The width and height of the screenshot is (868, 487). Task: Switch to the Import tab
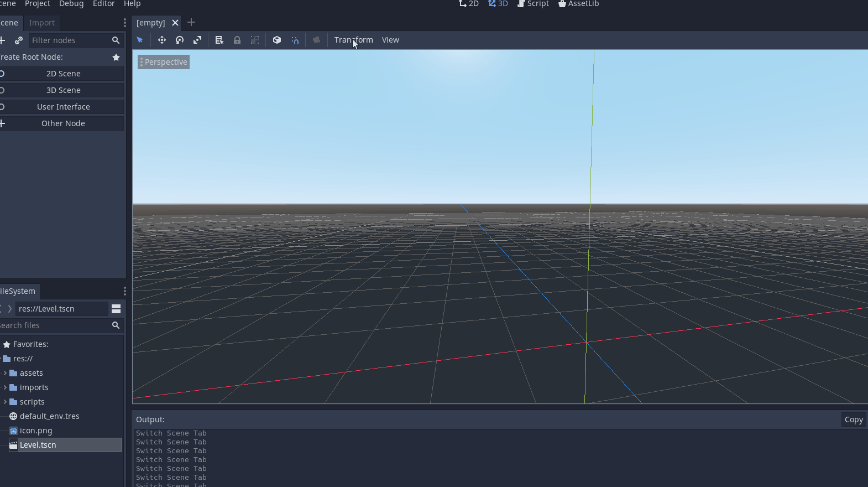pos(41,23)
